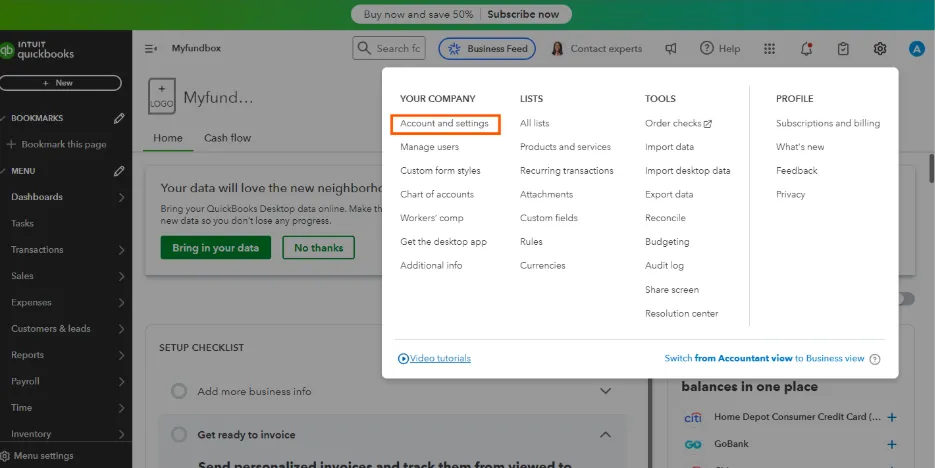
Task: Open the Custom form styles option
Action: click(x=440, y=171)
